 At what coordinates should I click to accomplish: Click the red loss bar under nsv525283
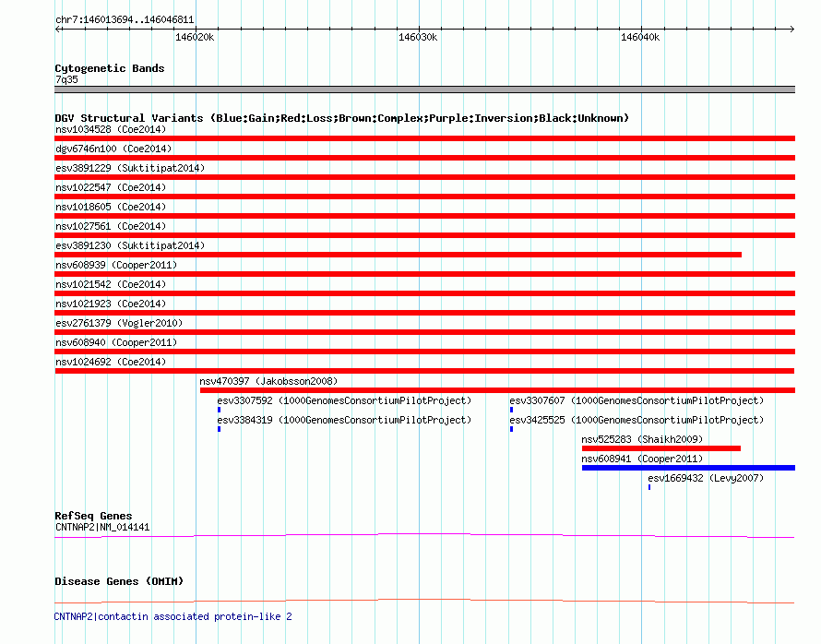[x=660, y=448]
